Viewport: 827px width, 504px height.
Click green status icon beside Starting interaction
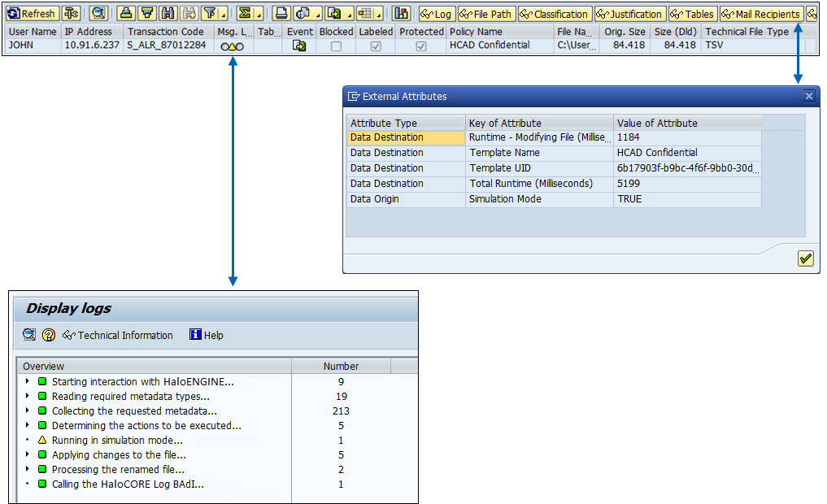[42, 381]
